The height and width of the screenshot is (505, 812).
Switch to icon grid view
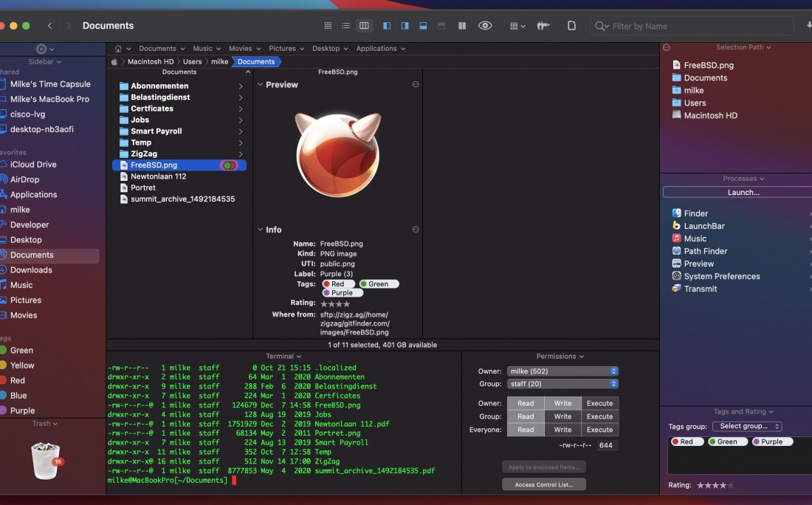[328, 26]
